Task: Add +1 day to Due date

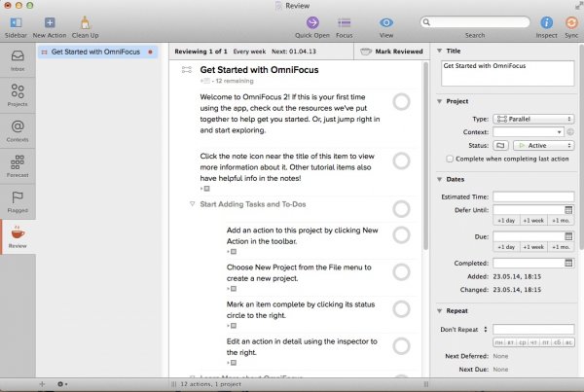Action: tap(506, 247)
